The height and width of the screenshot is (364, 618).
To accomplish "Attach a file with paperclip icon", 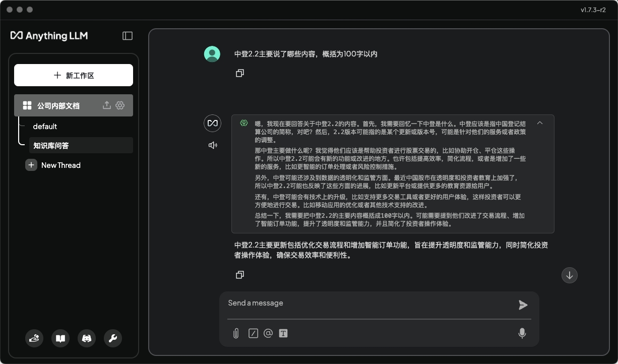I will point(236,333).
